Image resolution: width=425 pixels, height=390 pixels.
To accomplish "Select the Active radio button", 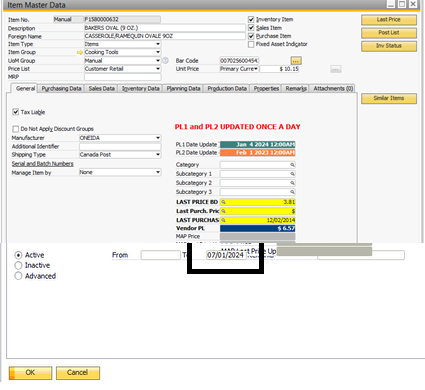I will coord(18,255).
